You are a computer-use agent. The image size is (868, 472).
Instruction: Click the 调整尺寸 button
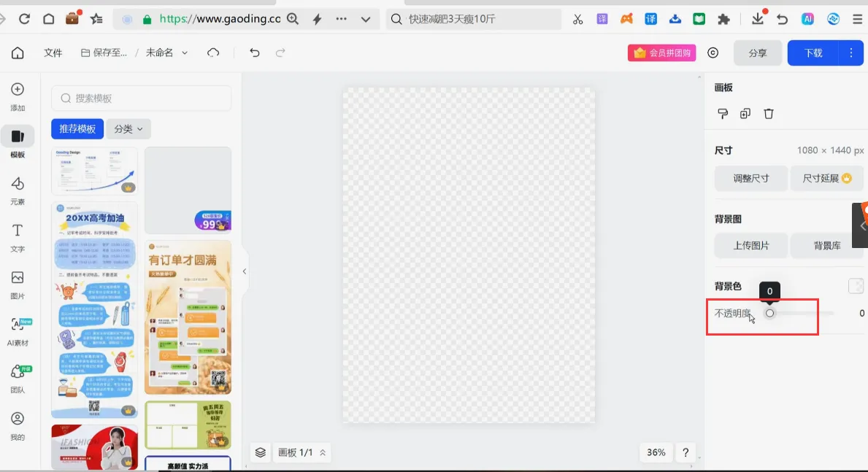point(751,178)
